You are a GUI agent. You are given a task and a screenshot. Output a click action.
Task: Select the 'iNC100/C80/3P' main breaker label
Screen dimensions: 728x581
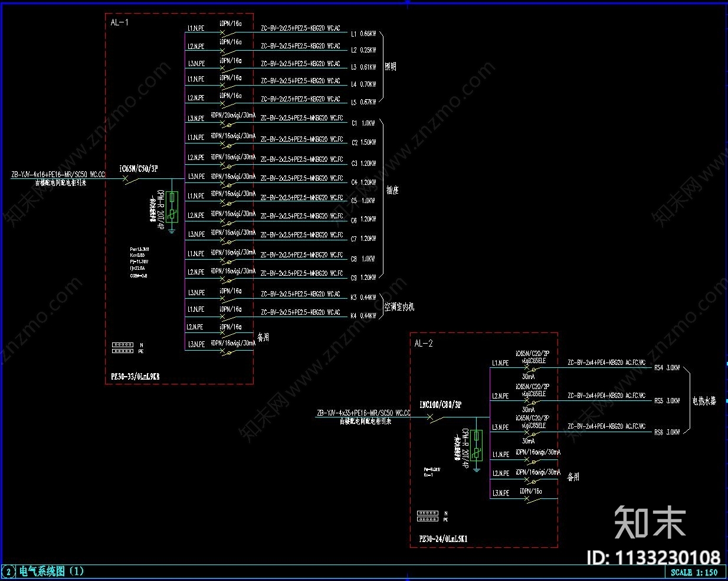point(440,405)
